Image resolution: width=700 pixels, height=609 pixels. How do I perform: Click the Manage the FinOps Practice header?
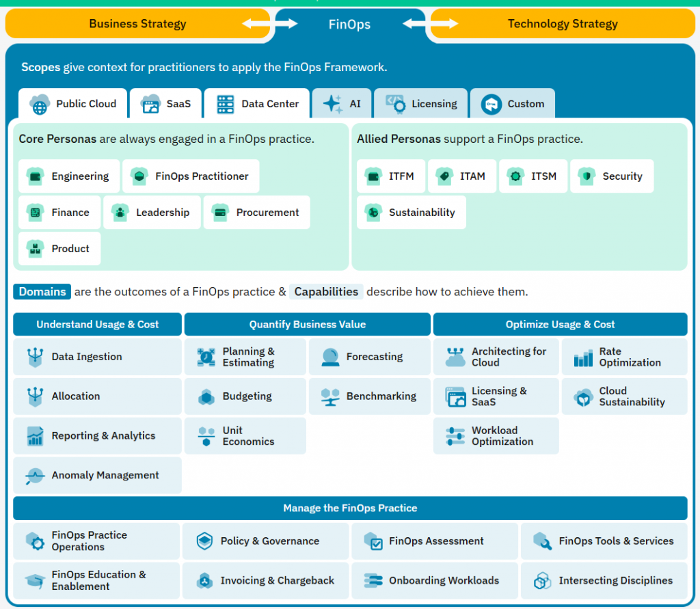tap(350, 509)
